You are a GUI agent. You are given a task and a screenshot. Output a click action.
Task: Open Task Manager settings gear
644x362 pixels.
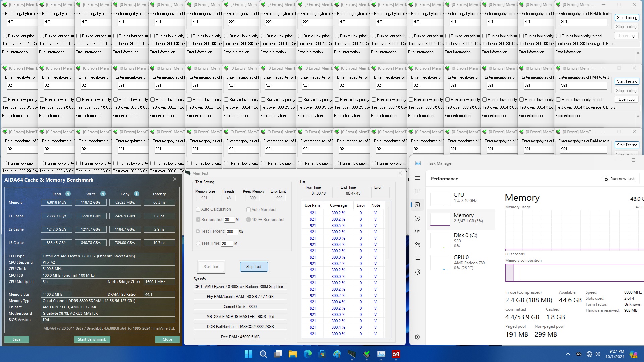417,337
